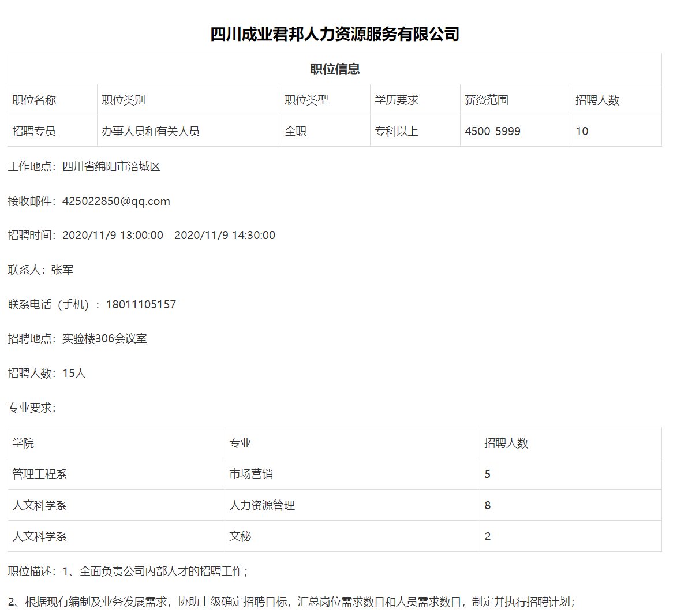Click the 学历要求 column header
Image resolution: width=677 pixels, height=616 pixels.
pyautogui.click(x=397, y=100)
